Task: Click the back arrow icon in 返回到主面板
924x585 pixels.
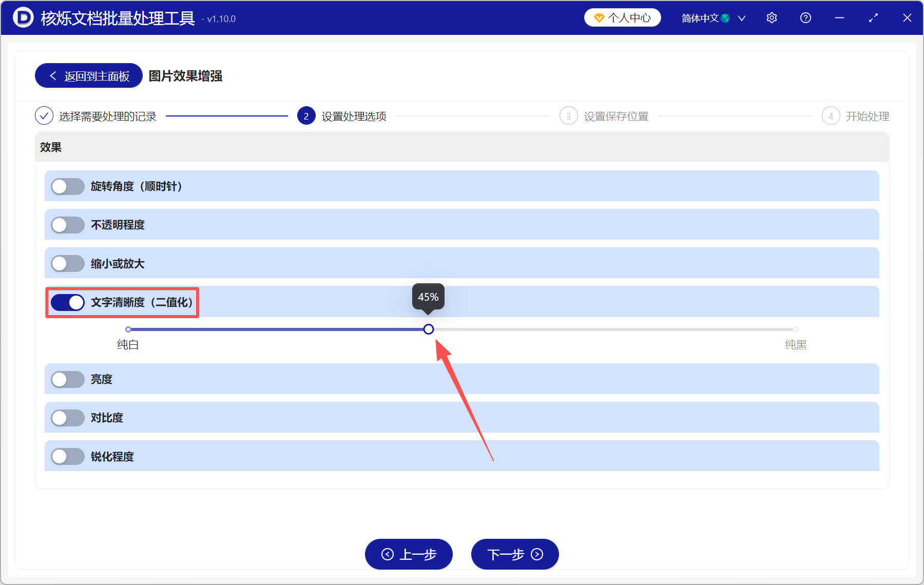Action: point(53,75)
